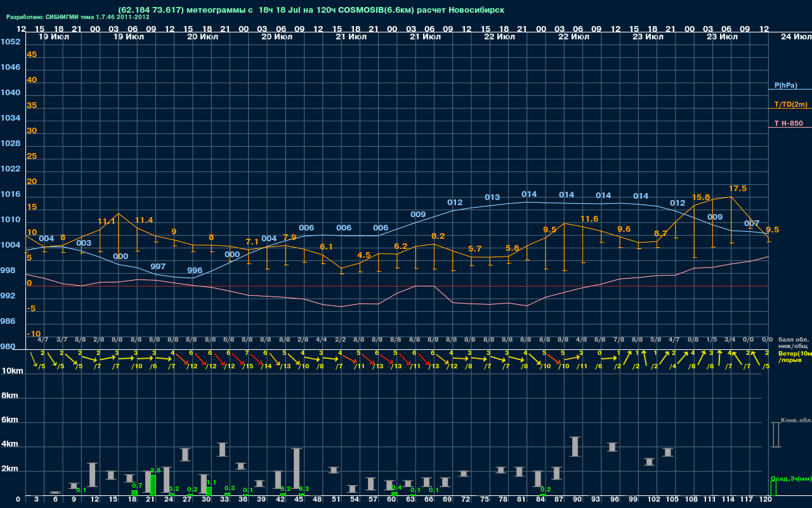Click the cloud amount value 1/5

tap(712, 340)
